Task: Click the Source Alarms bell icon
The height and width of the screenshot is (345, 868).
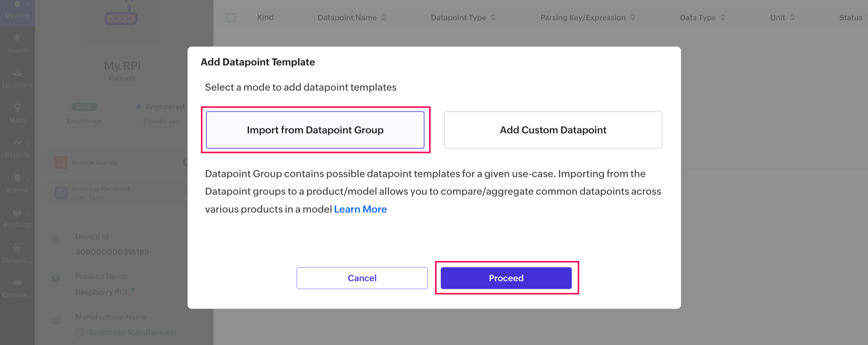Action: click(61, 163)
